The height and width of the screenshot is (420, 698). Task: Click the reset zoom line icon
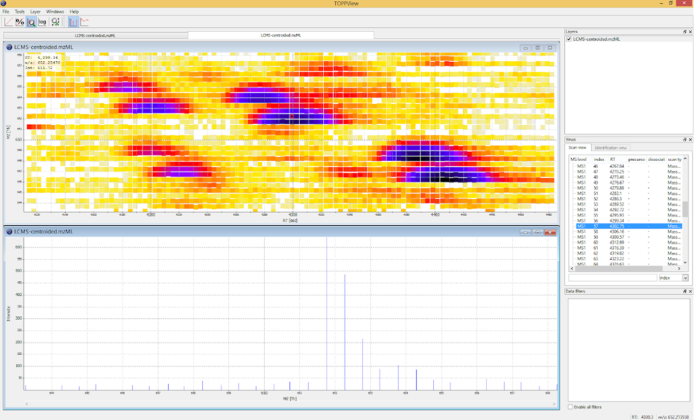point(8,21)
